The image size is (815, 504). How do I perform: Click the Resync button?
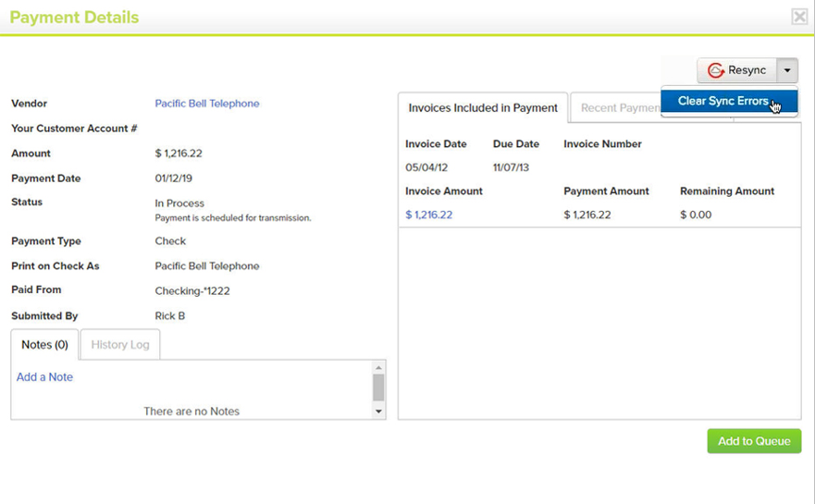coord(737,70)
